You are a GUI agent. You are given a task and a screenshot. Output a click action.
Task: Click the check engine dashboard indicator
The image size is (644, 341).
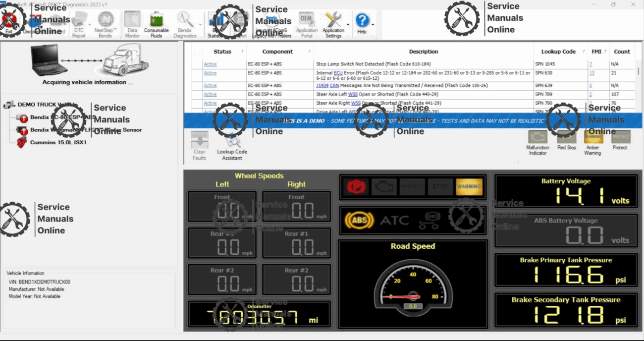click(x=384, y=186)
